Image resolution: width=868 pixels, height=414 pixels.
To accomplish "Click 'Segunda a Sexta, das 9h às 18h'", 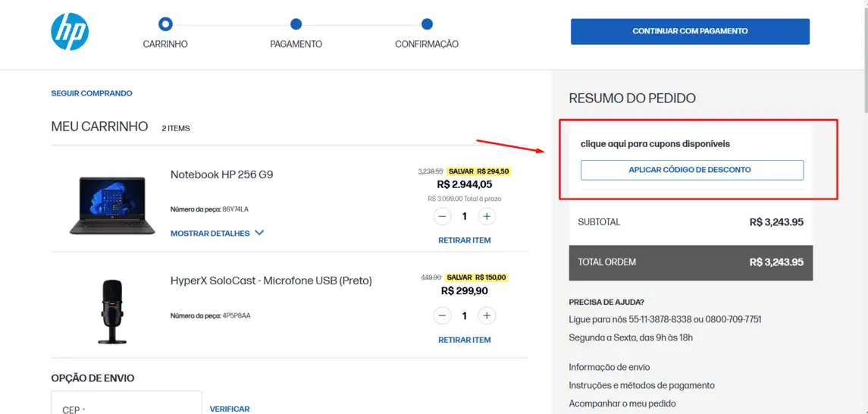I will pyautogui.click(x=631, y=337).
